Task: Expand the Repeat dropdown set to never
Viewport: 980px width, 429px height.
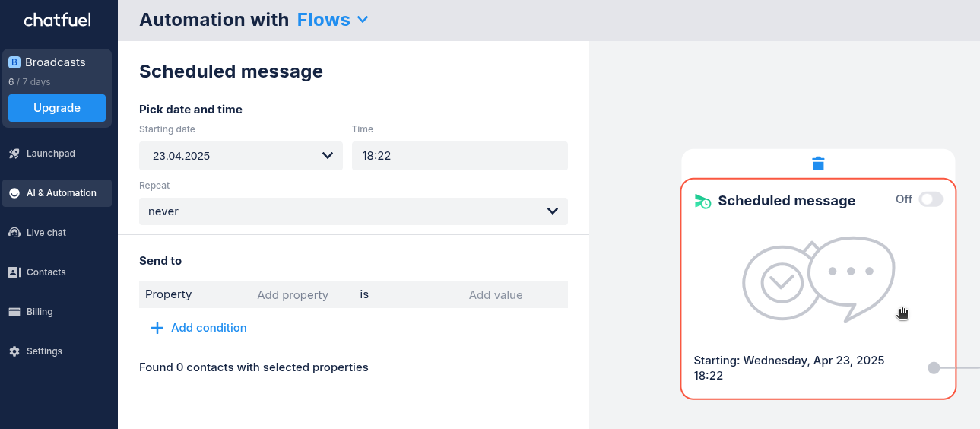Action: pos(353,211)
